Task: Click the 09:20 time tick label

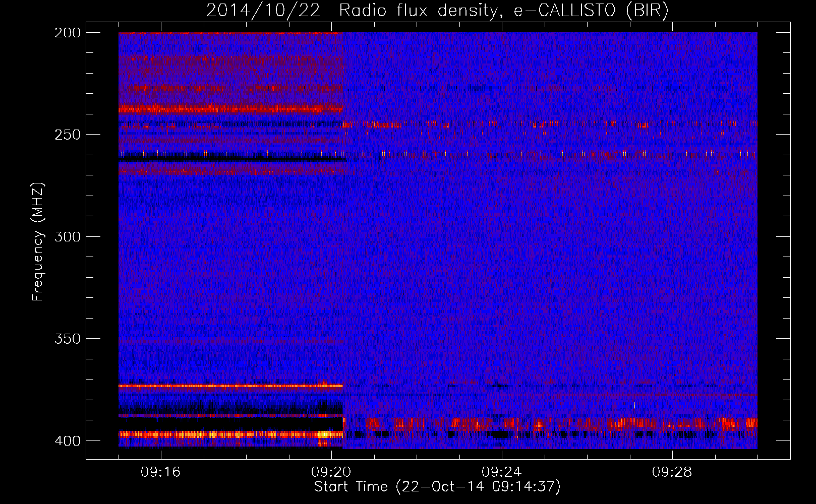Action: pos(331,472)
